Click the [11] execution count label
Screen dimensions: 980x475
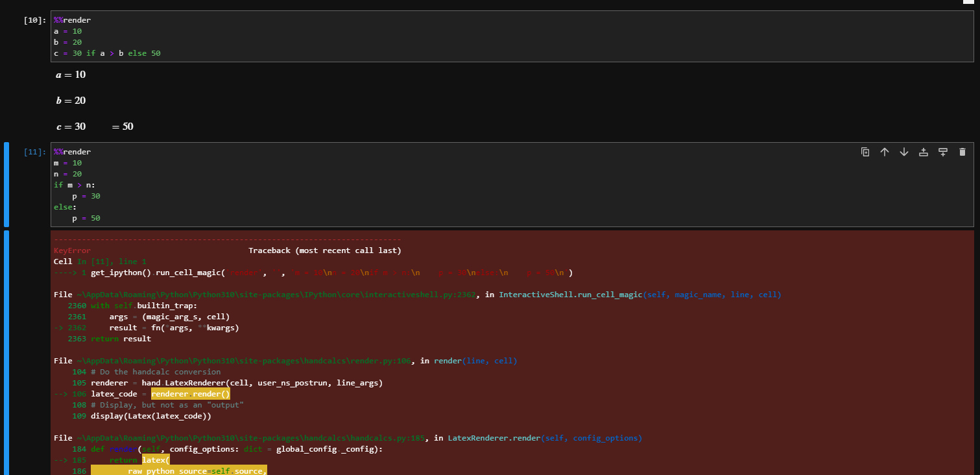tap(33, 151)
